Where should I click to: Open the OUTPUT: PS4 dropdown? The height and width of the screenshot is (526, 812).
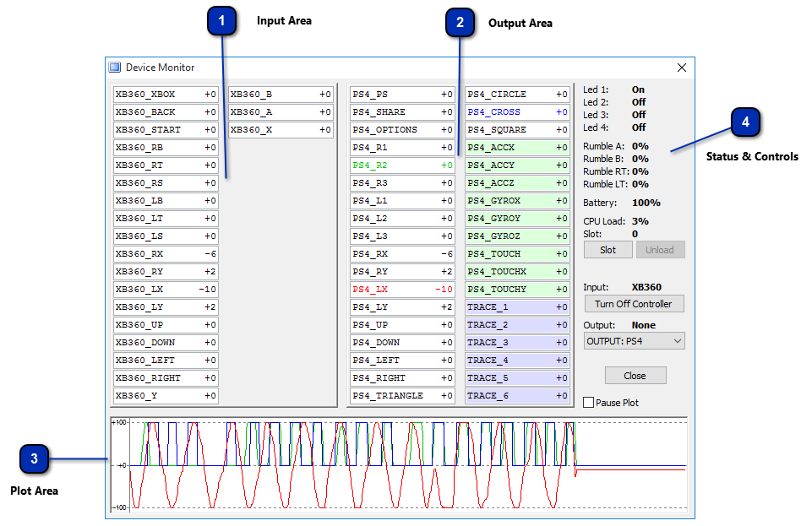[635, 341]
